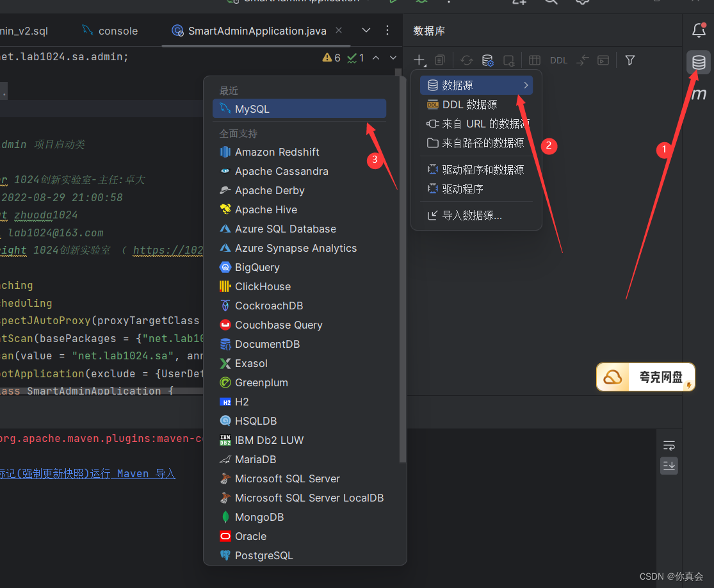This screenshot has height=588, width=714.
Task: Choose Apache Cassandra data source
Action: coord(299,171)
